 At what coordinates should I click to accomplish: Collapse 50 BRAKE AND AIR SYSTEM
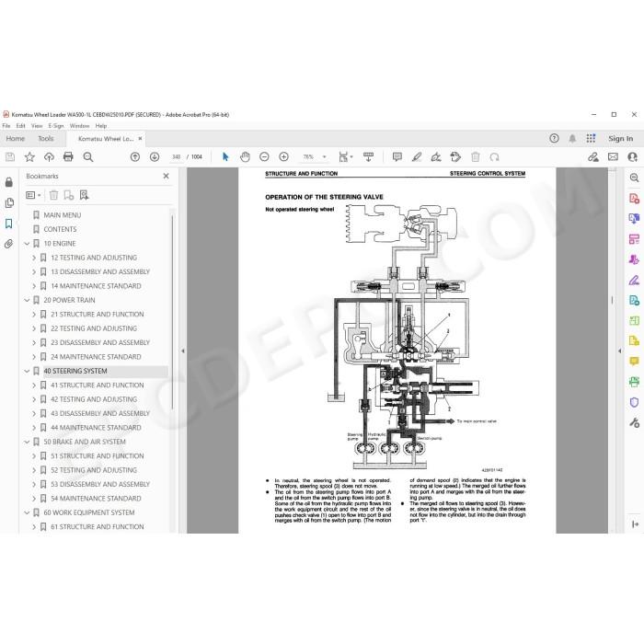pos(27,442)
